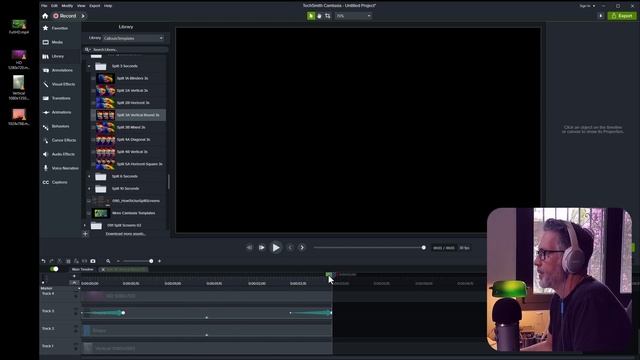Open the HD 1280x720 desktop file

coord(19,60)
